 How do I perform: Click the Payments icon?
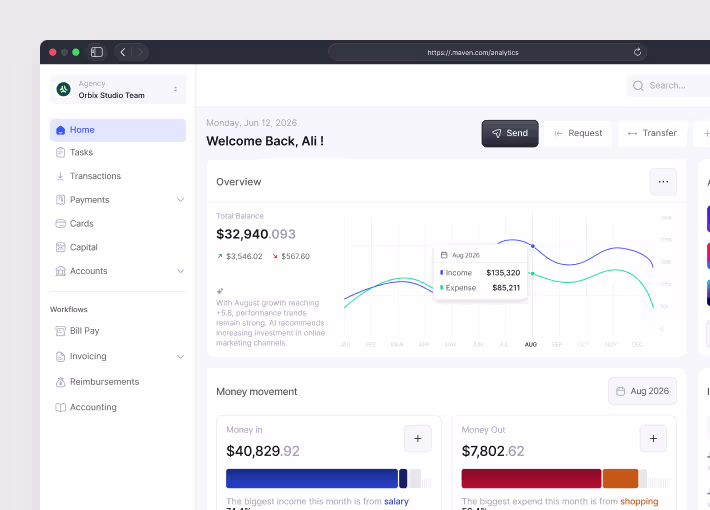[60, 200]
